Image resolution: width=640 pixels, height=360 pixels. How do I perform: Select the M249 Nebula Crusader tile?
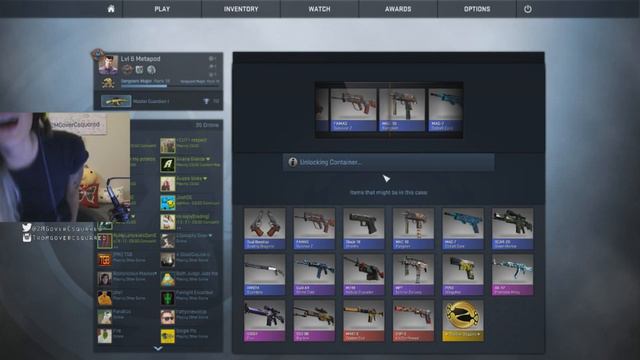click(x=364, y=275)
